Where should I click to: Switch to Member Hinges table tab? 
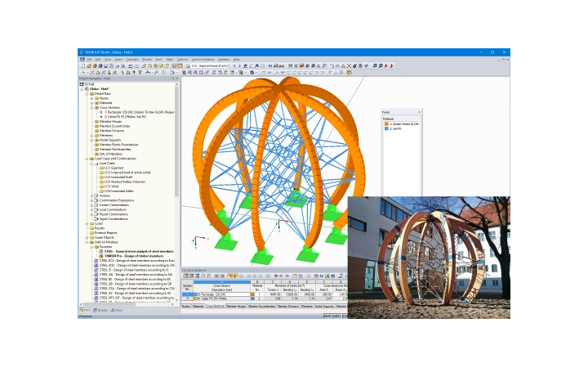pyautogui.click(x=236, y=307)
